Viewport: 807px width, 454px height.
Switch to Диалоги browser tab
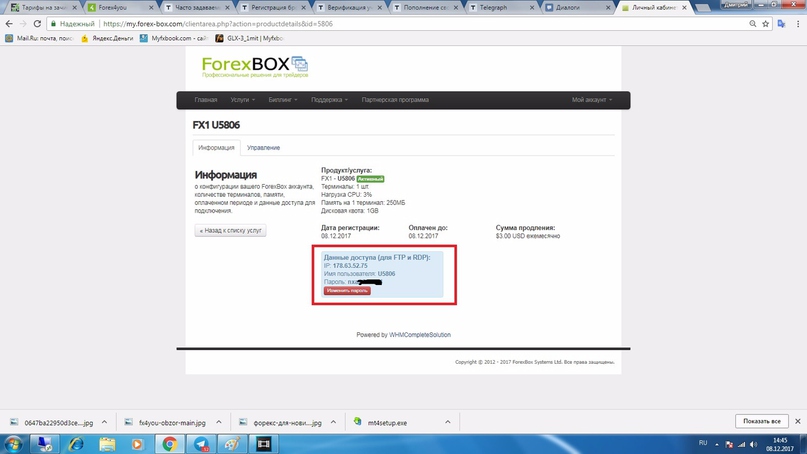pyautogui.click(x=576, y=8)
